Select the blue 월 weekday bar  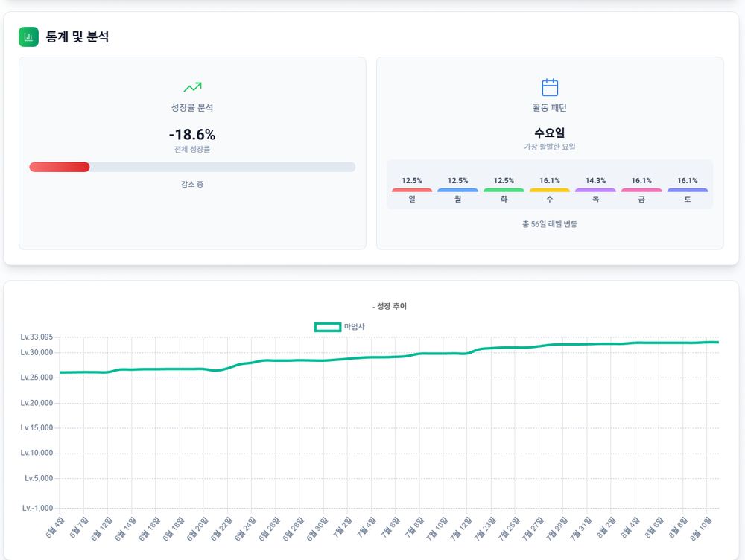pyautogui.click(x=457, y=191)
